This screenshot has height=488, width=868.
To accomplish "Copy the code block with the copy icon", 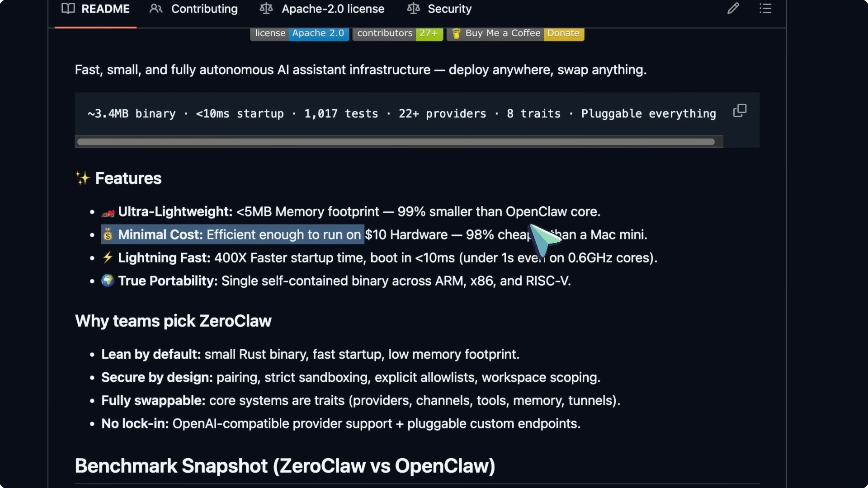I will tap(740, 111).
